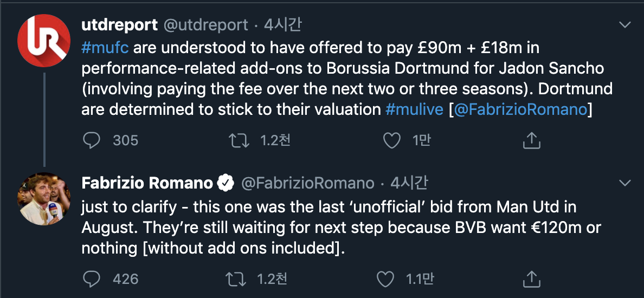Image resolution: width=644 pixels, height=298 pixels.
Task: Open the #mulive hashtag
Action: tap(415, 109)
